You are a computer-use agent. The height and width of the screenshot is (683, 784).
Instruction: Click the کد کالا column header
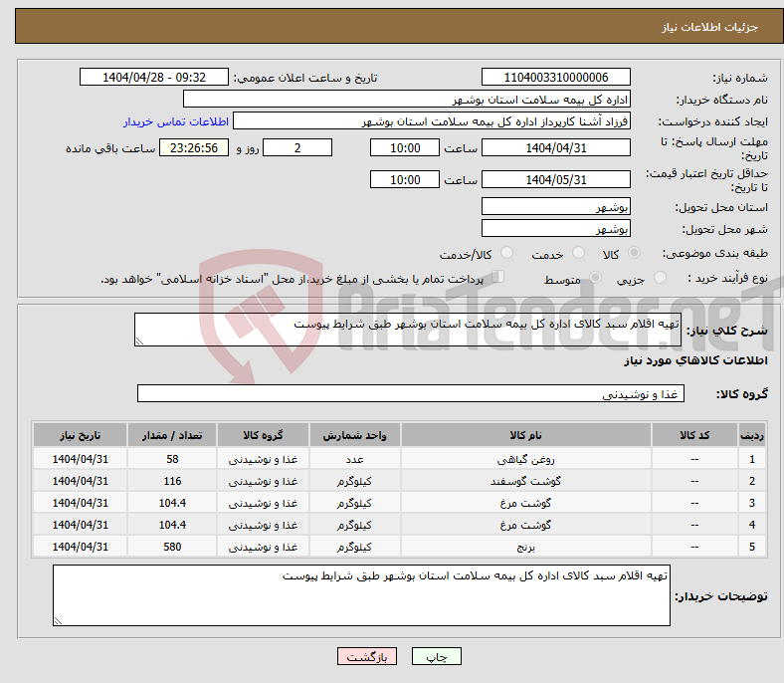[x=694, y=435]
